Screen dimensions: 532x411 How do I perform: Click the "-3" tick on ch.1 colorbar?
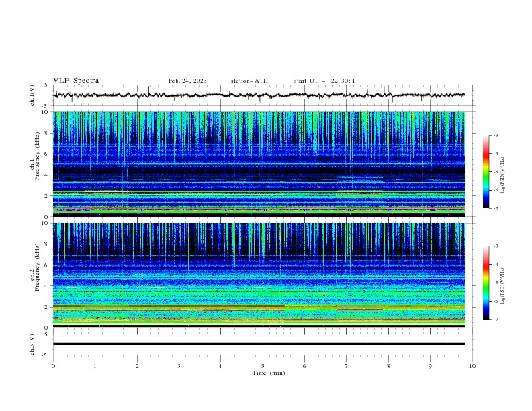[x=495, y=135]
